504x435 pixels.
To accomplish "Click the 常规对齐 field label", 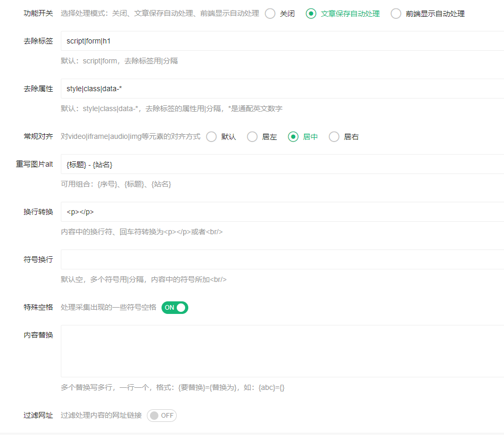I will (x=38, y=136).
